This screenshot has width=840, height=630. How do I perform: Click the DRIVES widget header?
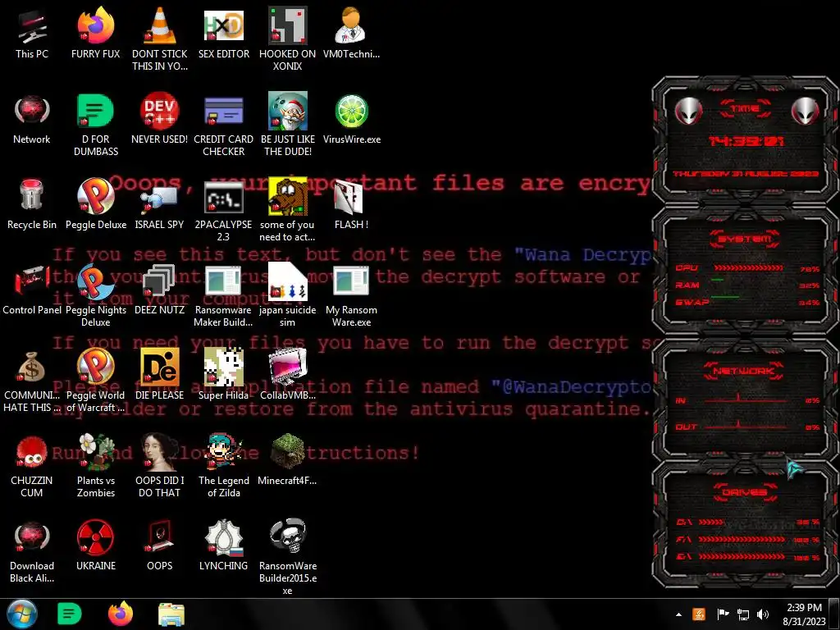coord(745,492)
